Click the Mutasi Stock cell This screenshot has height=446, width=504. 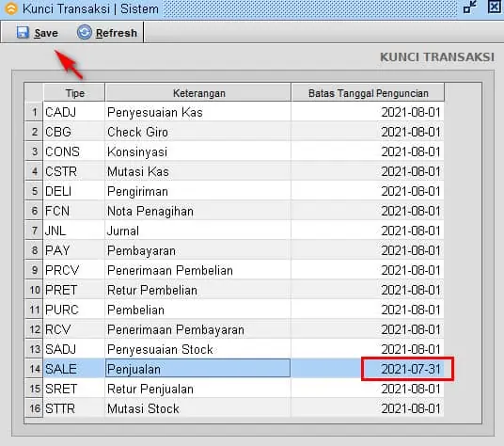[x=198, y=408]
